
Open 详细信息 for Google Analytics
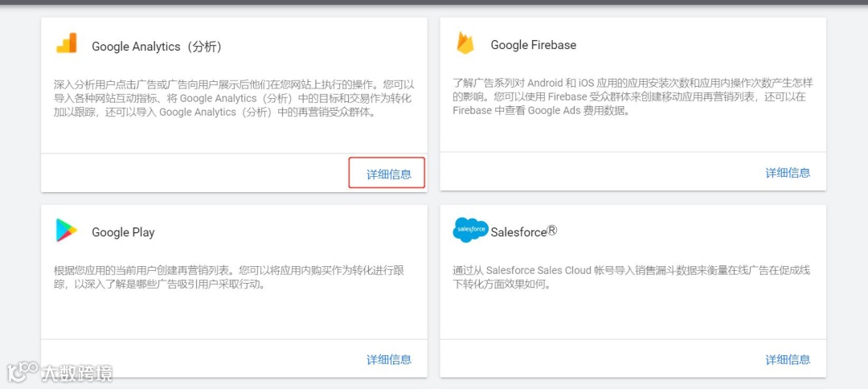(389, 174)
